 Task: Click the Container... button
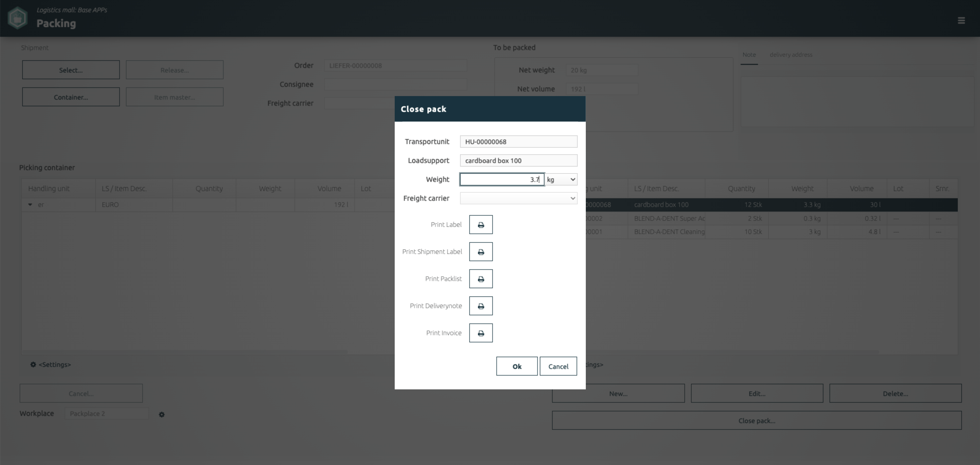(x=71, y=97)
